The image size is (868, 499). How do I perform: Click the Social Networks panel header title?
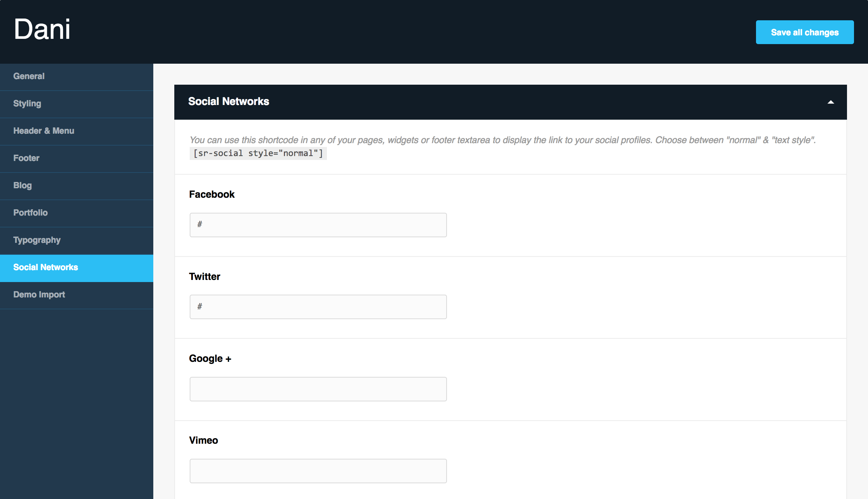[x=229, y=101]
